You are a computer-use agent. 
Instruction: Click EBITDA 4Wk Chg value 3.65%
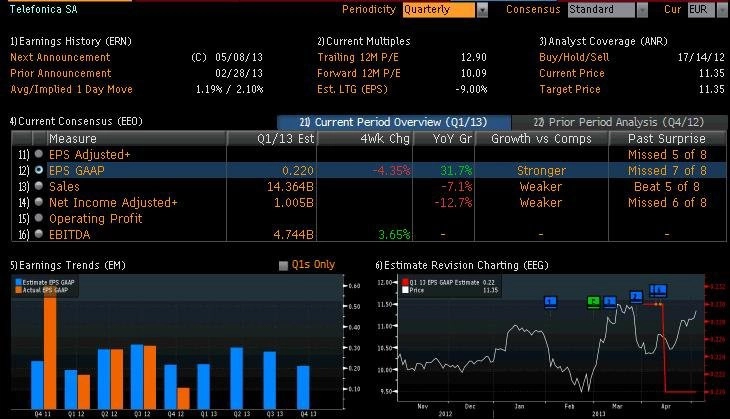click(x=394, y=235)
